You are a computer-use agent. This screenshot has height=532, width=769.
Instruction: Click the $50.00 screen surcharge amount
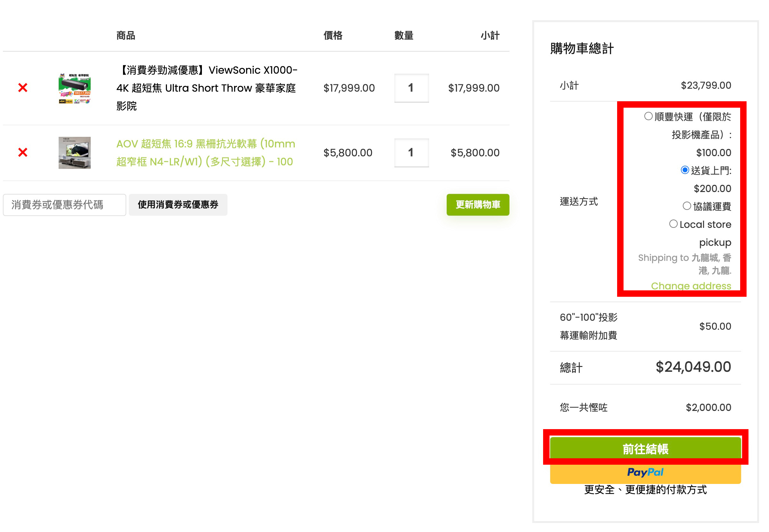point(715,326)
